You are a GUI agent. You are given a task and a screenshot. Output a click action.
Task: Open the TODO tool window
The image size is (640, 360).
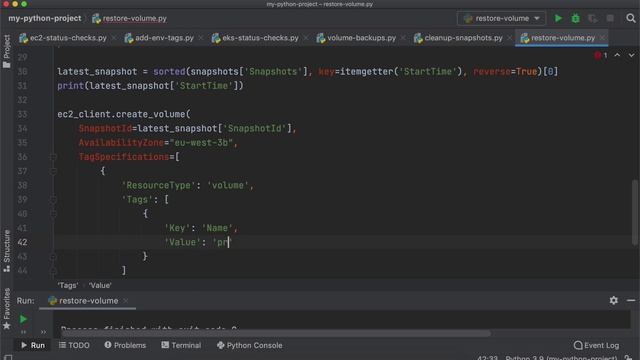click(x=74, y=345)
